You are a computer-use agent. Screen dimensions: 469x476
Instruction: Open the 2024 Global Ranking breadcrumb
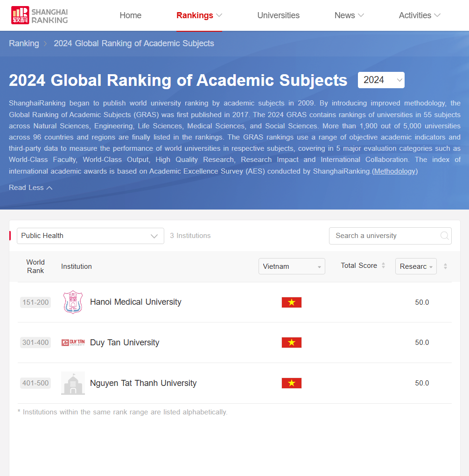point(134,43)
